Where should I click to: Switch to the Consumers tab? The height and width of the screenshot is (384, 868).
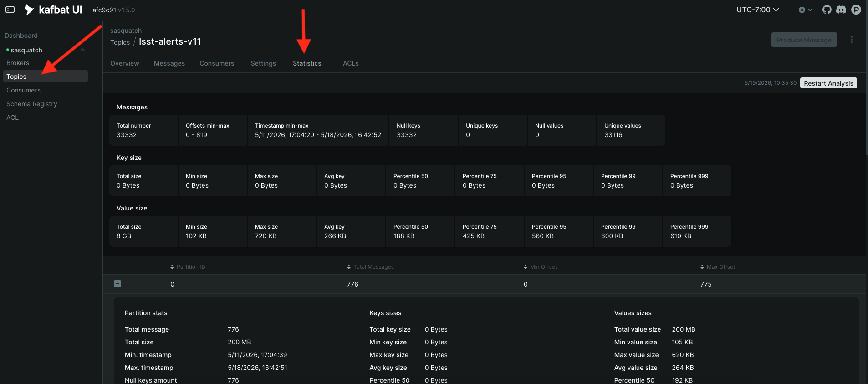point(217,63)
